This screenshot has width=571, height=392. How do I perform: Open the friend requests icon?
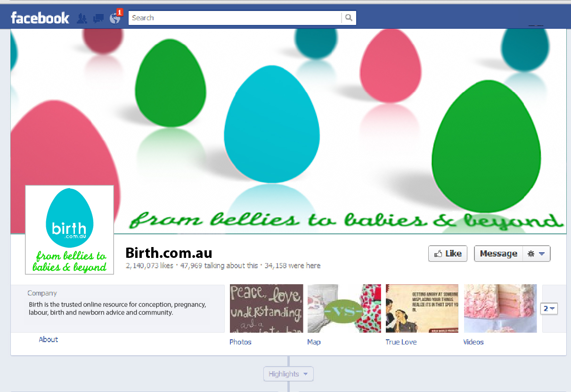coord(82,18)
